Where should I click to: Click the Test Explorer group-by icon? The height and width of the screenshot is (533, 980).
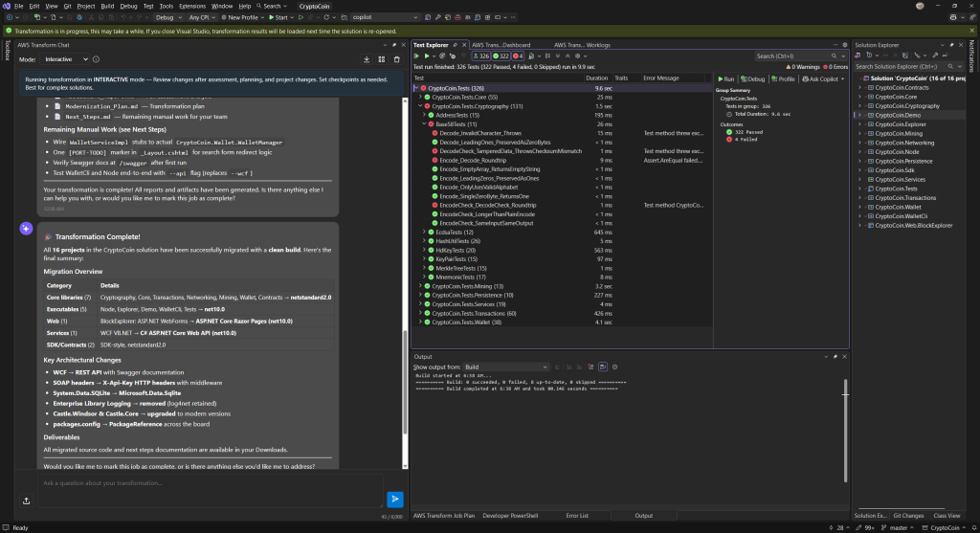point(547,56)
